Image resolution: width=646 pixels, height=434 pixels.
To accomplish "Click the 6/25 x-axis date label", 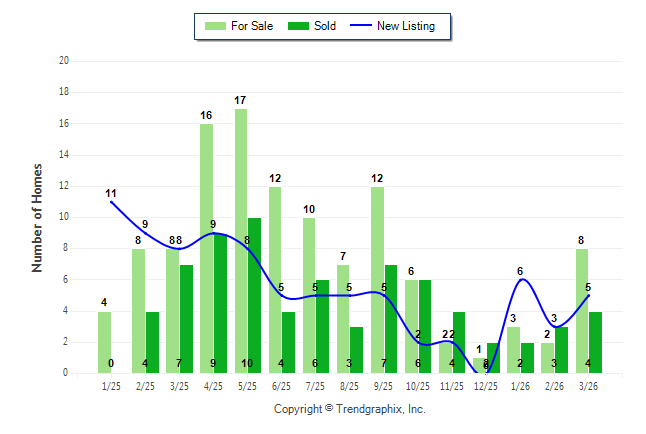I will (x=282, y=385).
